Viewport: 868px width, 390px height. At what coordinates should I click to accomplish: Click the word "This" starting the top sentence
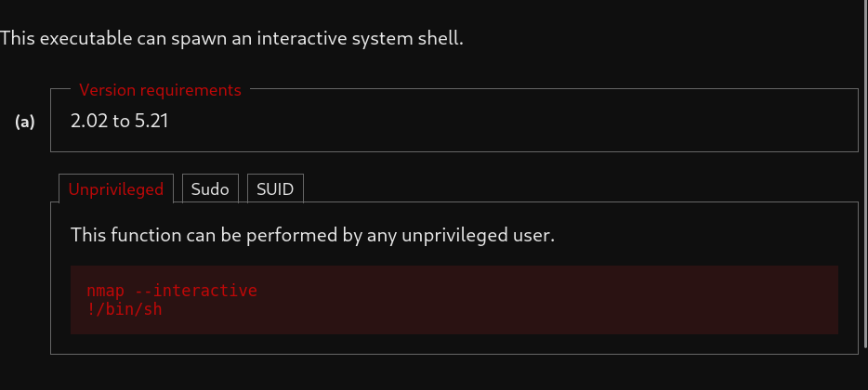pyautogui.click(x=17, y=39)
